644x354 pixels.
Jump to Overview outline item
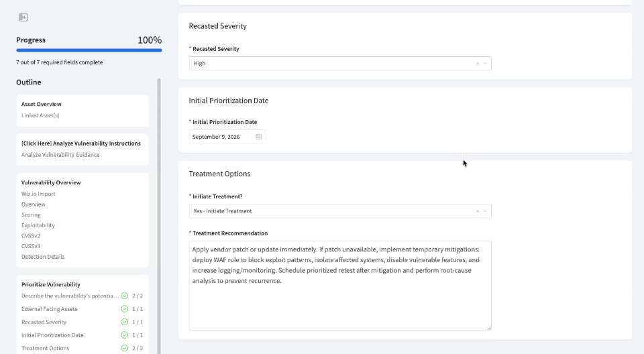pos(34,204)
